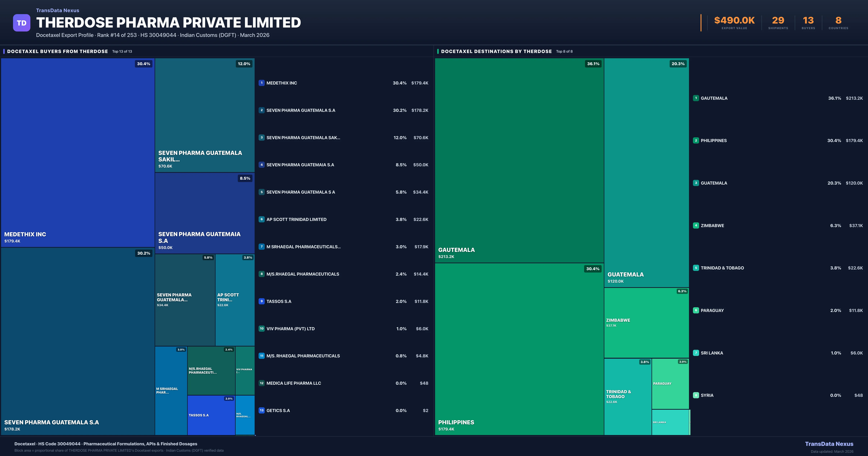The height and width of the screenshot is (456, 868).
Task: Click the ZIMBABWE destination tile
Action: 646,323
